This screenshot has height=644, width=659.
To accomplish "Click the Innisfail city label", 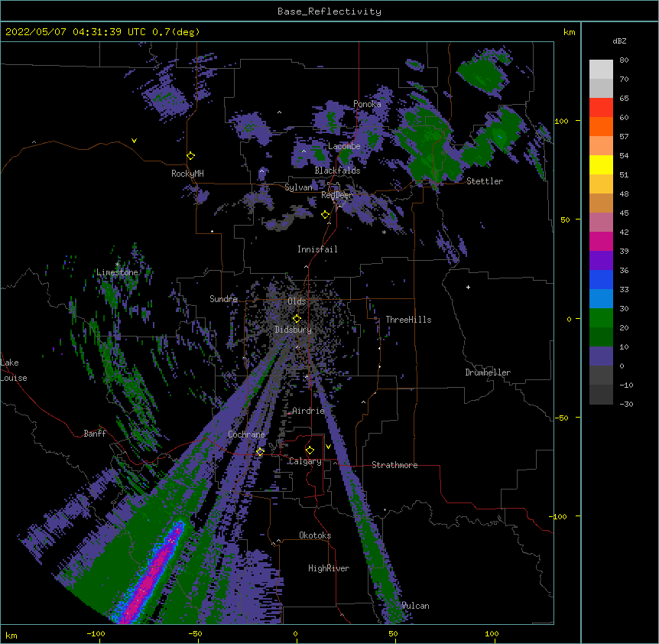I will 317,249.
